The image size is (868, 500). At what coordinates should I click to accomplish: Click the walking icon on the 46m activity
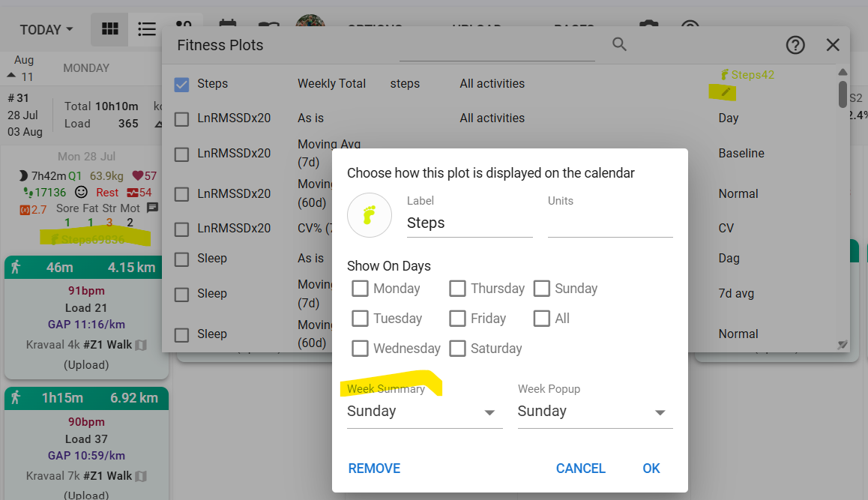click(16, 267)
